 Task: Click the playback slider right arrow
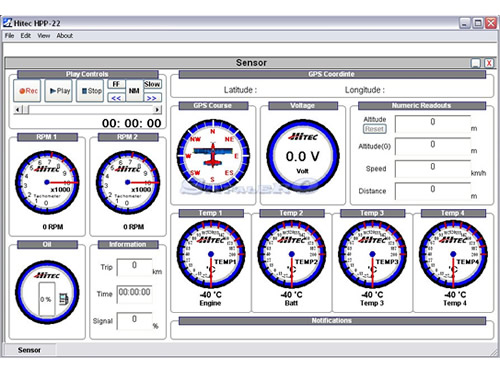click(157, 109)
